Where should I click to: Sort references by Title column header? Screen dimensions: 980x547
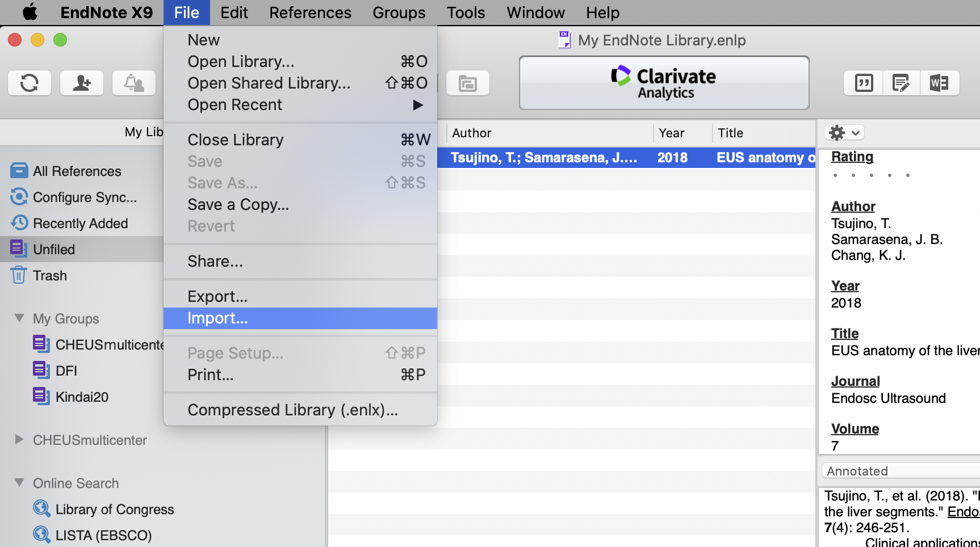point(764,133)
